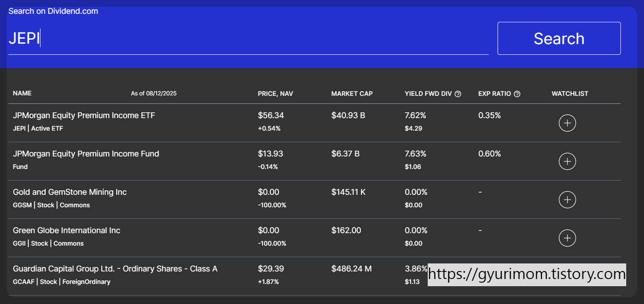This screenshot has width=644, height=304.
Task: Select the $6.37 B market cap
Action: point(345,154)
